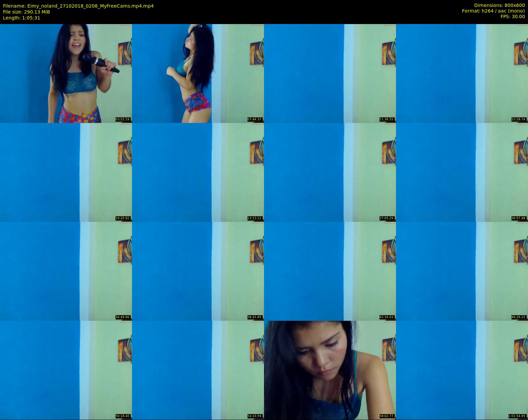
Task: Click the final thumbnail at 1:01:54.95
Action: point(462,370)
